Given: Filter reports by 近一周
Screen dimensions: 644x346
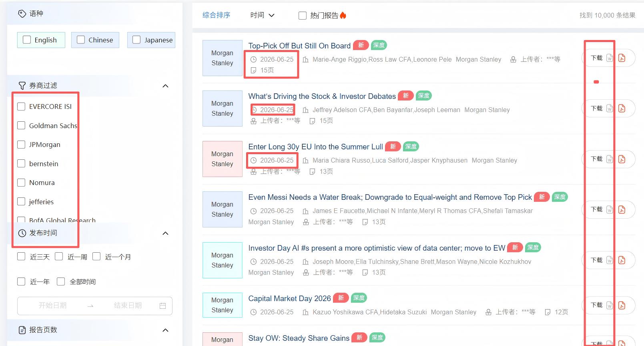Looking at the screenshot, I should [59, 256].
